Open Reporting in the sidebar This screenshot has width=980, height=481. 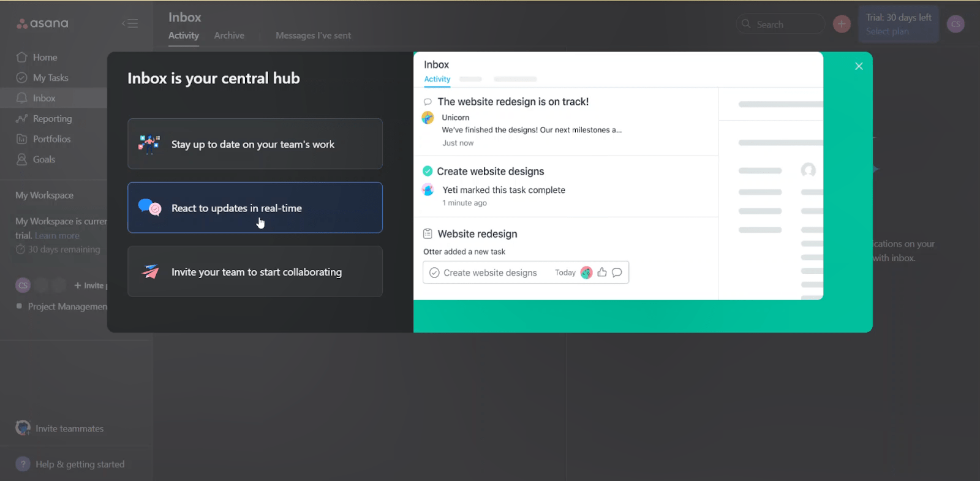(x=52, y=119)
